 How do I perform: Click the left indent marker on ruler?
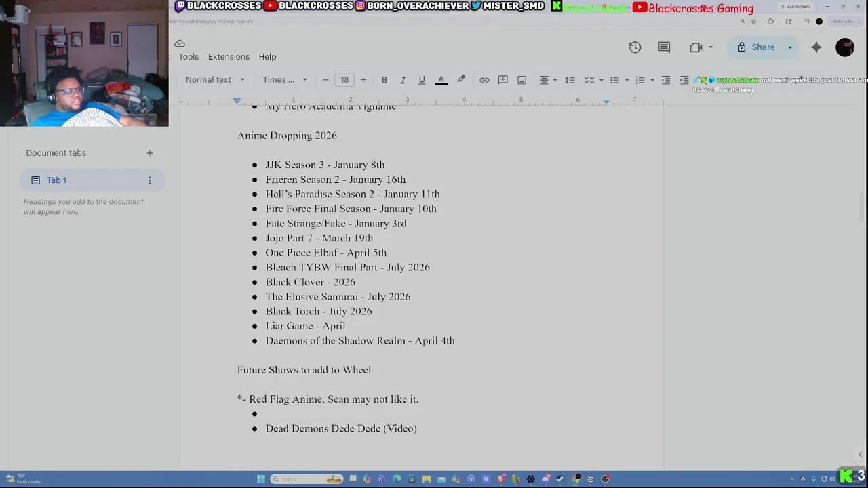(237, 101)
